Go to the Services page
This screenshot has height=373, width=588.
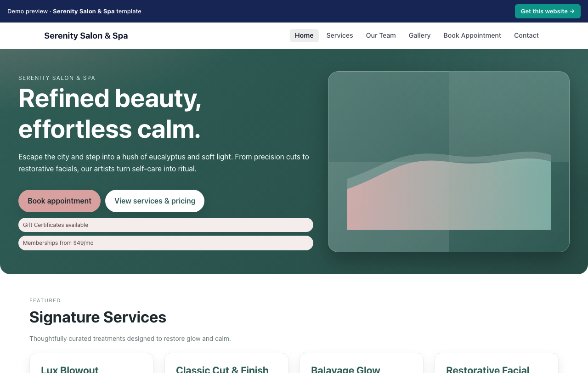[339, 35]
